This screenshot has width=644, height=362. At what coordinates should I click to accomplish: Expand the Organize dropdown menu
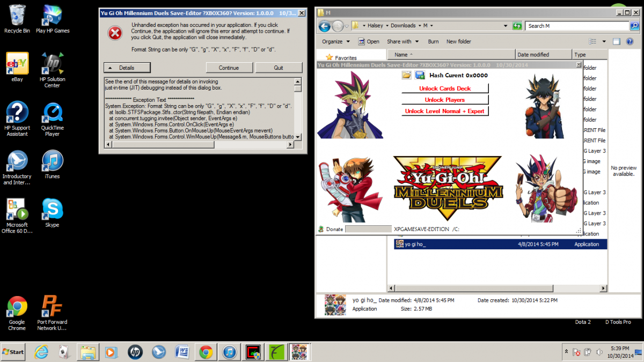click(x=336, y=41)
